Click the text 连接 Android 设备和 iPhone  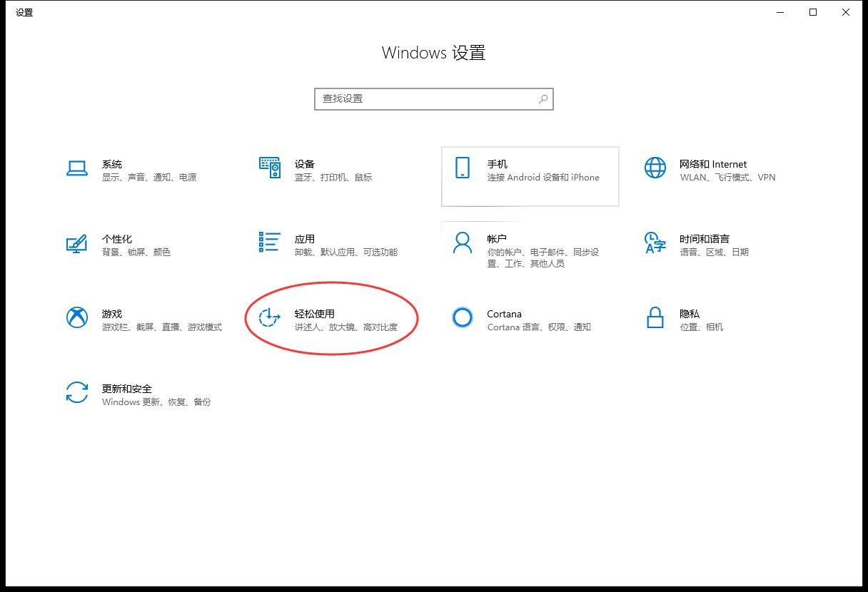pos(543,178)
